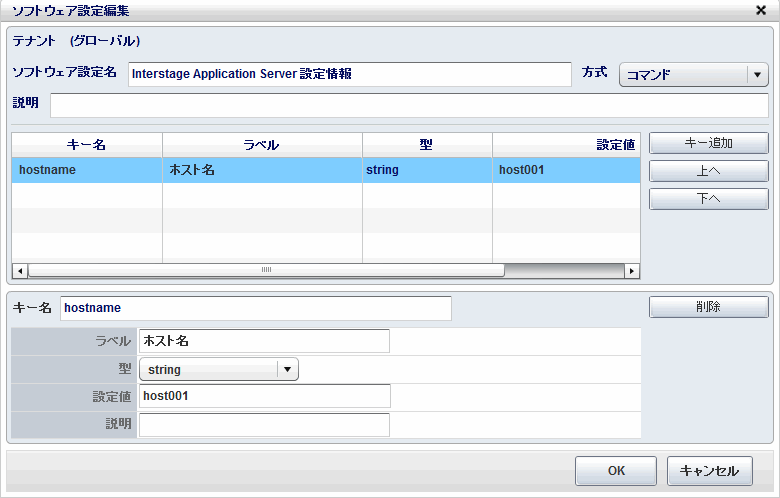Click the キー名 field containing hostname
The image size is (780, 498).
255,308
